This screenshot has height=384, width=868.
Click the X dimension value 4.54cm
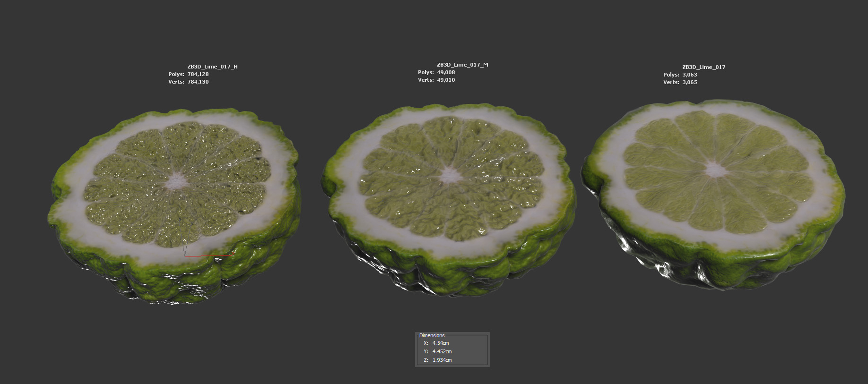441,343
